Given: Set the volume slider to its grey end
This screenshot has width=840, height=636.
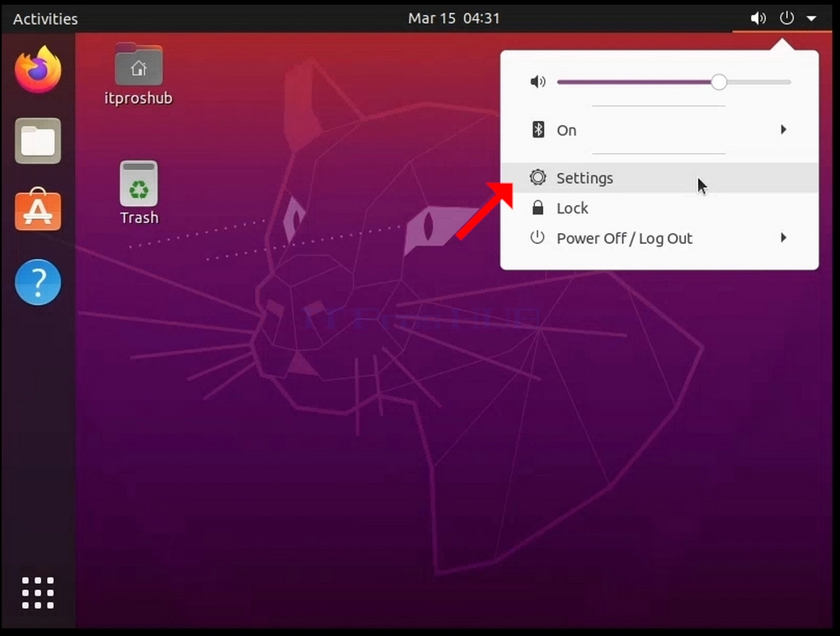Looking at the screenshot, I should [x=789, y=82].
